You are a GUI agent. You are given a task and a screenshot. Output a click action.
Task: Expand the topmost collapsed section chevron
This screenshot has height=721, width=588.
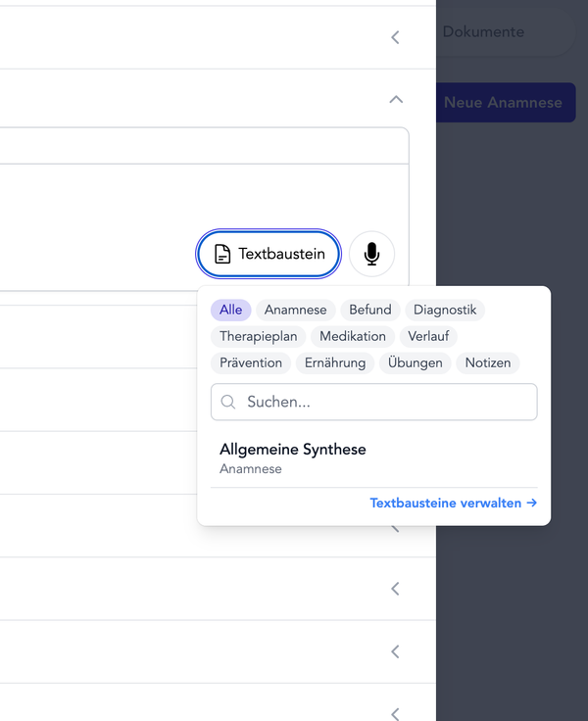(396, 37)
